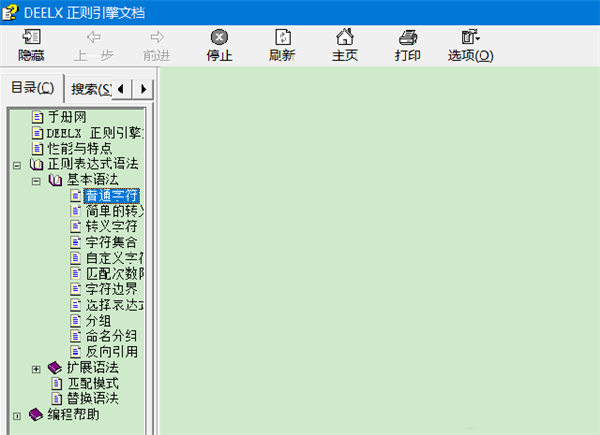
Task: Open the 选择表达式 topic
Action: coord(114,305)
